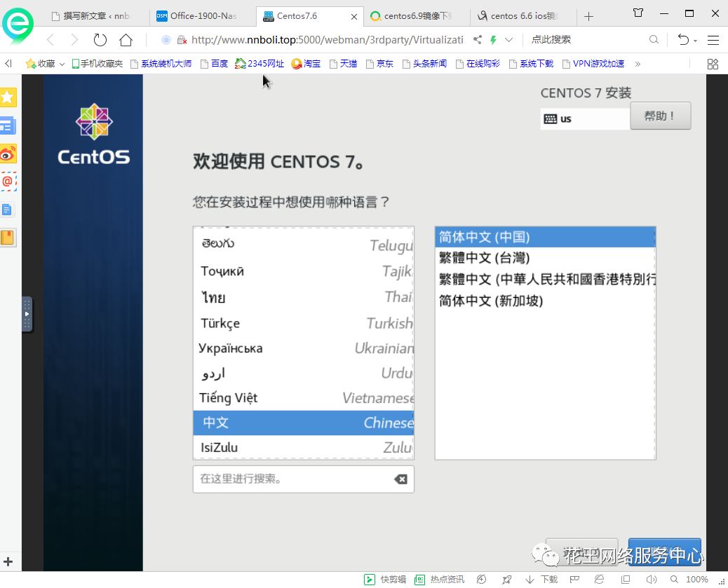This screenshot has width=728, height=588.
Task: Switch to the centos 6.6 ios镜 tab
Action: coord(523,16)
